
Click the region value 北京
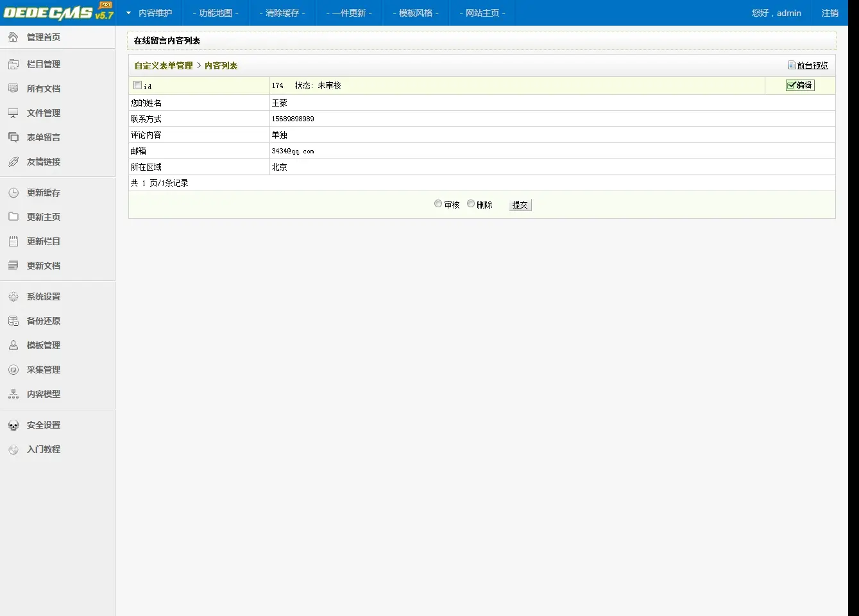tap(280, 167)
